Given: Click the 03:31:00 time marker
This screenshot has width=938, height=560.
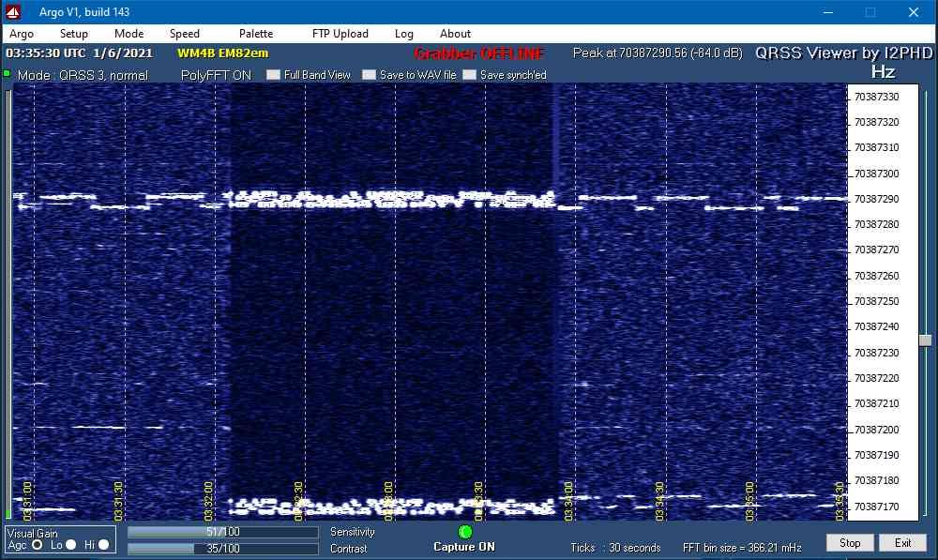Looking at the screenshot, I should coord(27,501).
